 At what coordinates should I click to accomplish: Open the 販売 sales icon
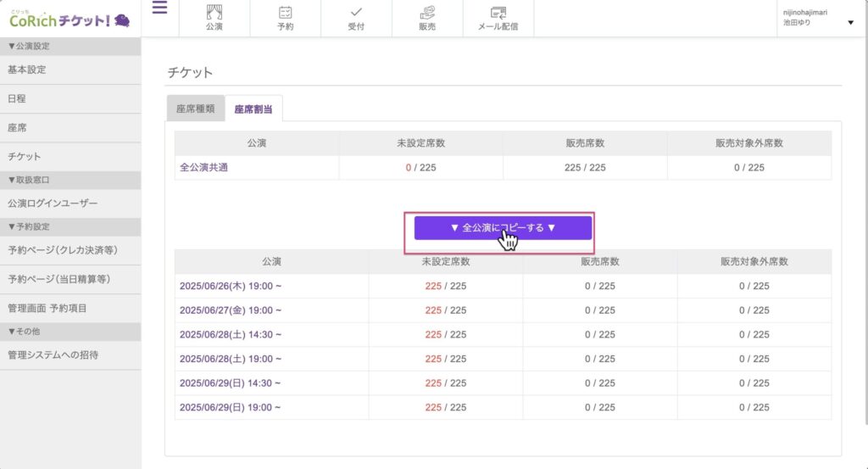(x=427, y=13)
